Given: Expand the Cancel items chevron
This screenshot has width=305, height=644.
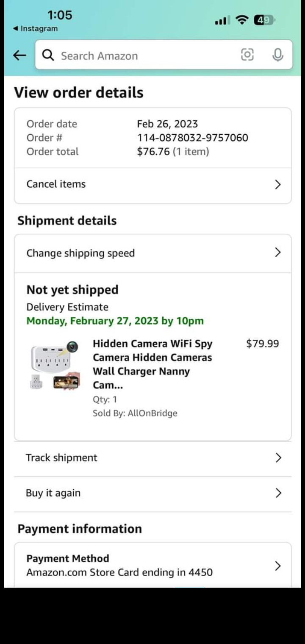Looking at the screenshot, I should tap(278, 184).
